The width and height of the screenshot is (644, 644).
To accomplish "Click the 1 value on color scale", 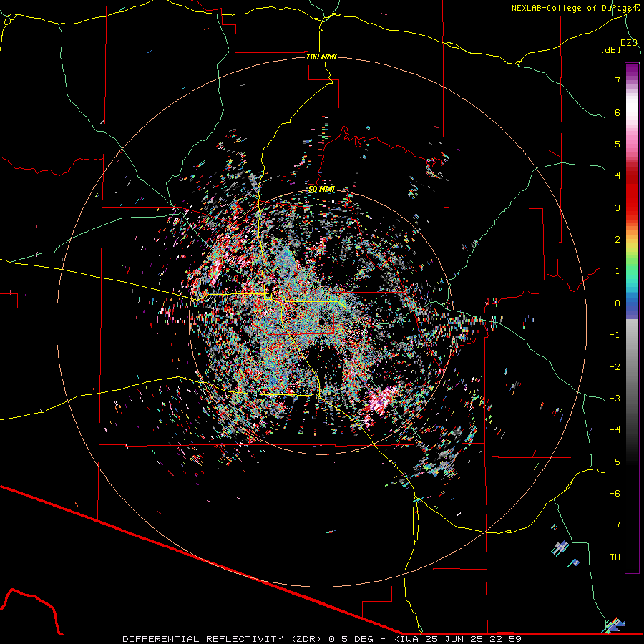I will (x=618, y=271).
